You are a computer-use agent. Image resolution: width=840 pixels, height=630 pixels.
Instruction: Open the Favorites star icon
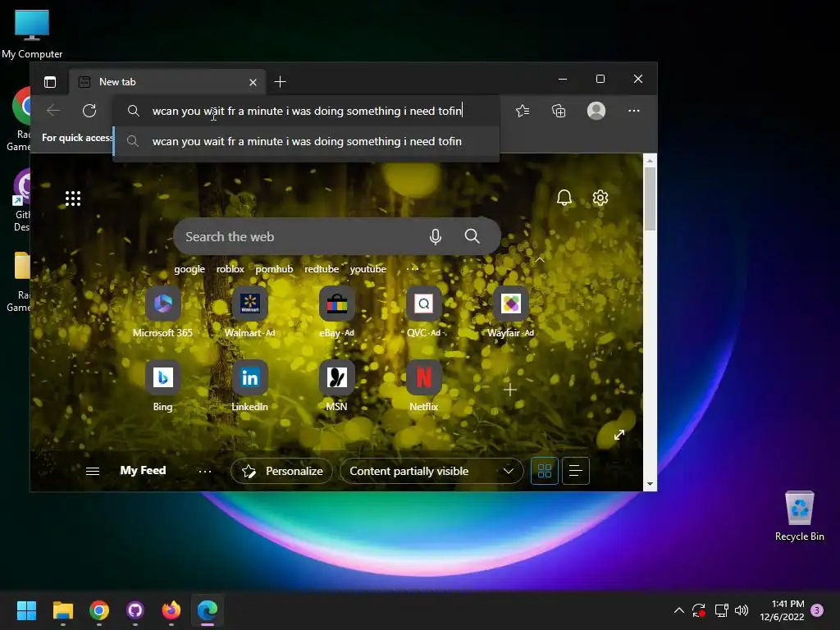pyautogui.click(x=523, y=111)
